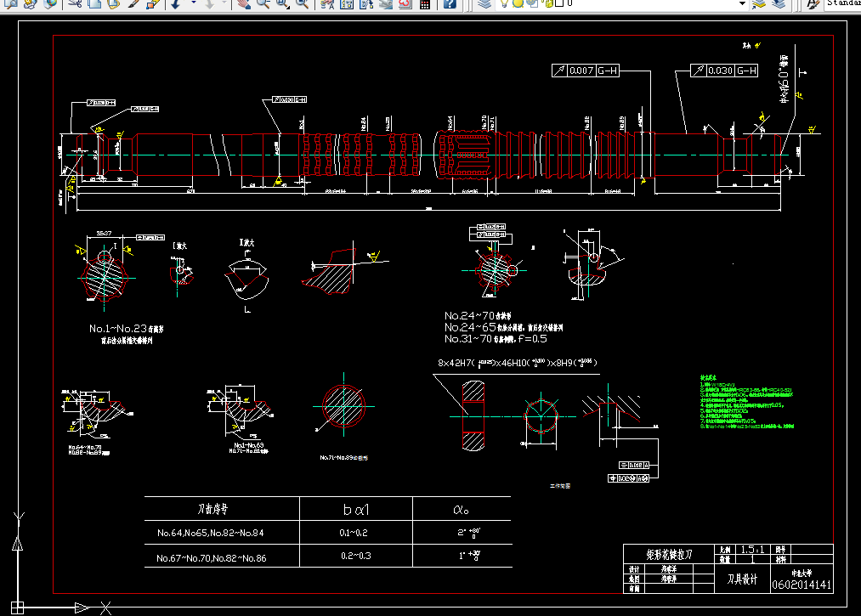Click the 'No.24~70' annotation line
Screen dimensions: 861x616
point(478,316)
